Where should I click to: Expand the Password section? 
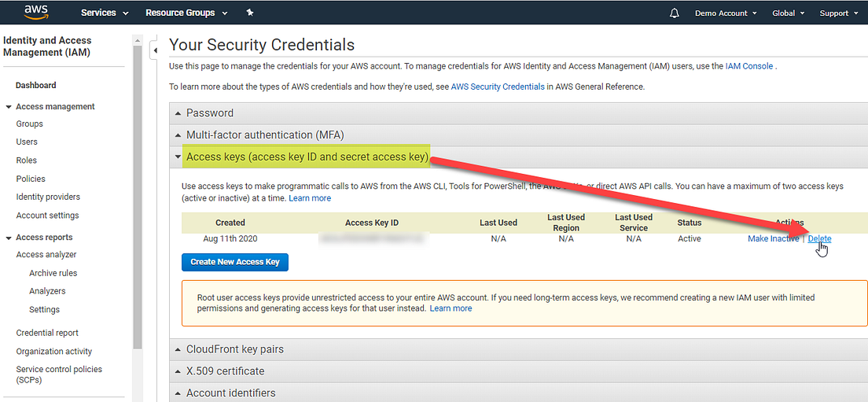point(518,113)
